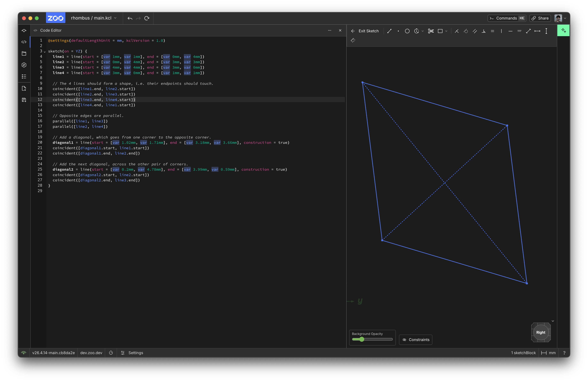Select the Rectangle sketch tool

coord(440,31)
